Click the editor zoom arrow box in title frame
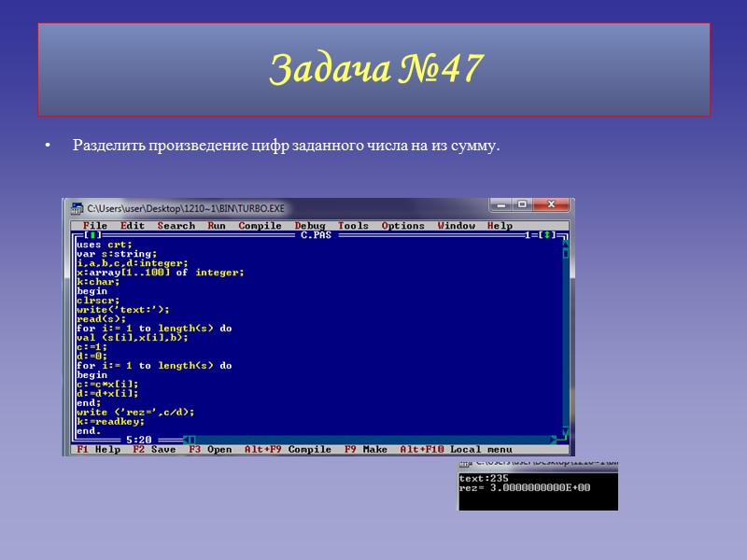The height and width of the screenshot is (560, 747). [547, 235]
